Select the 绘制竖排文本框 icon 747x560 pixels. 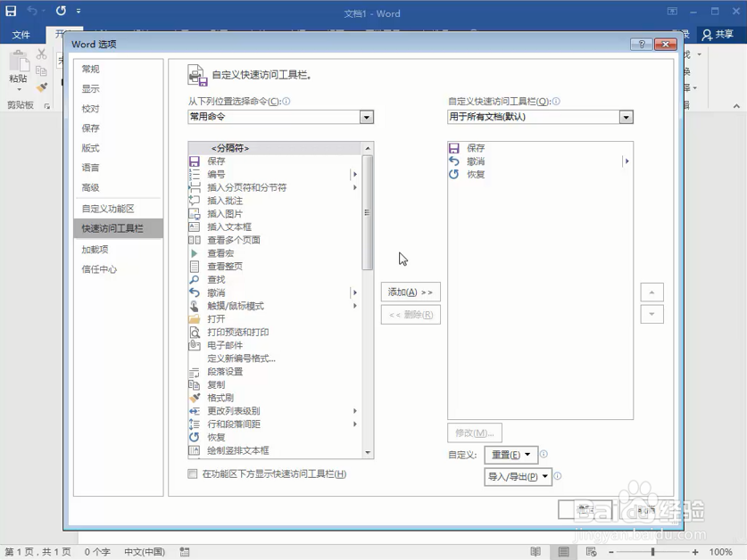point(195,450)
